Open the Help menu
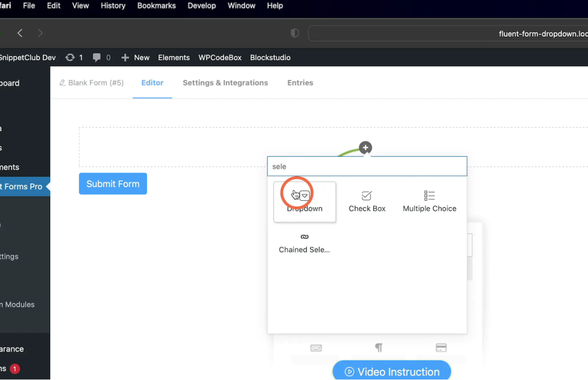 pos(275,6)
